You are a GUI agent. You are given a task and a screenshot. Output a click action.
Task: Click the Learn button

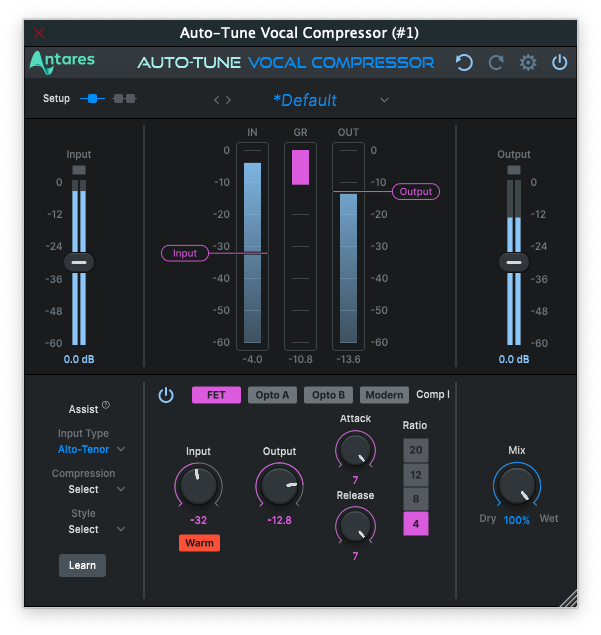point(82,565)
